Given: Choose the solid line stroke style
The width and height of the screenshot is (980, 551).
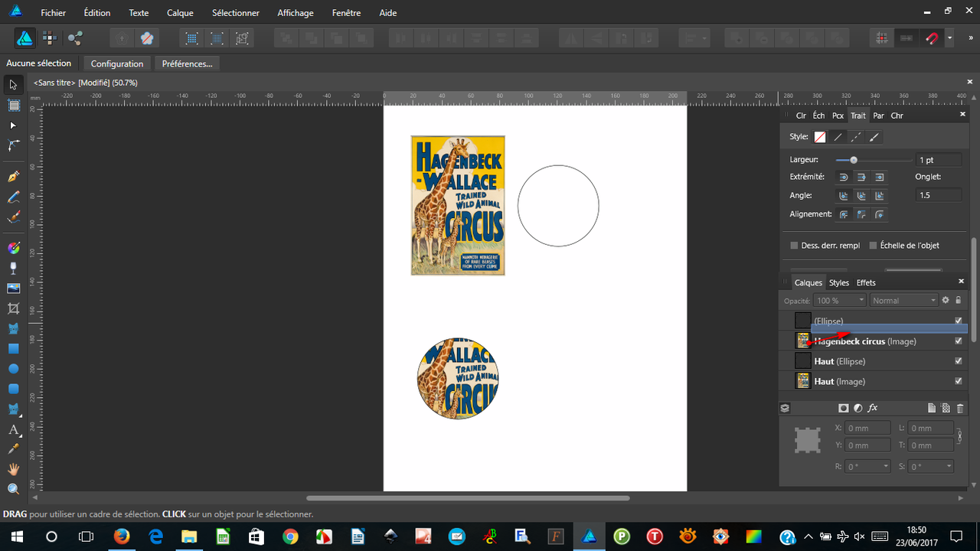Looking at the screenshot, I should [838, 137].
